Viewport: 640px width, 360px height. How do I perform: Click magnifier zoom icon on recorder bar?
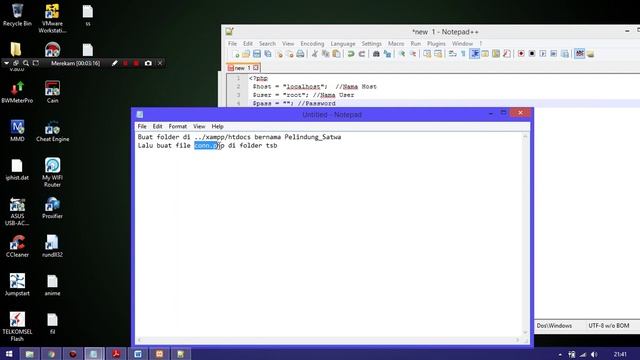[26, 63]
